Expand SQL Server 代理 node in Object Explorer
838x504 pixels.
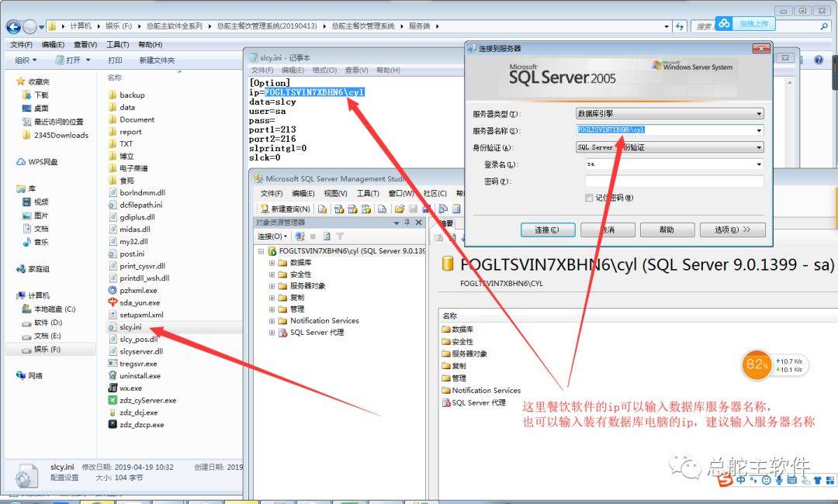[x=272, y=333]
